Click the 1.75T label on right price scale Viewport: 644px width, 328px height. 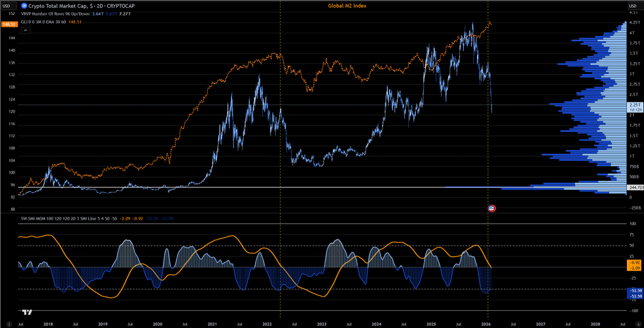[634, 125]
